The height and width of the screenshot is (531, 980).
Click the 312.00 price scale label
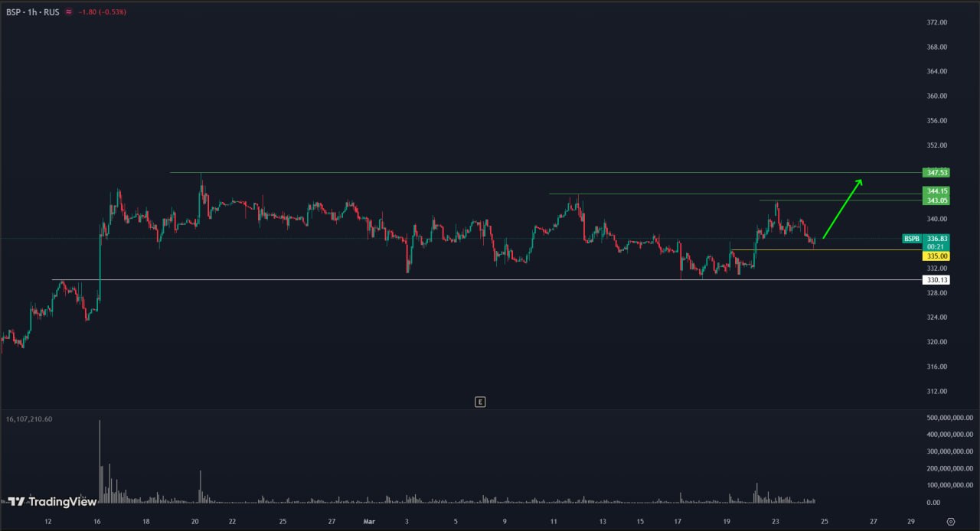coord(937,391)
